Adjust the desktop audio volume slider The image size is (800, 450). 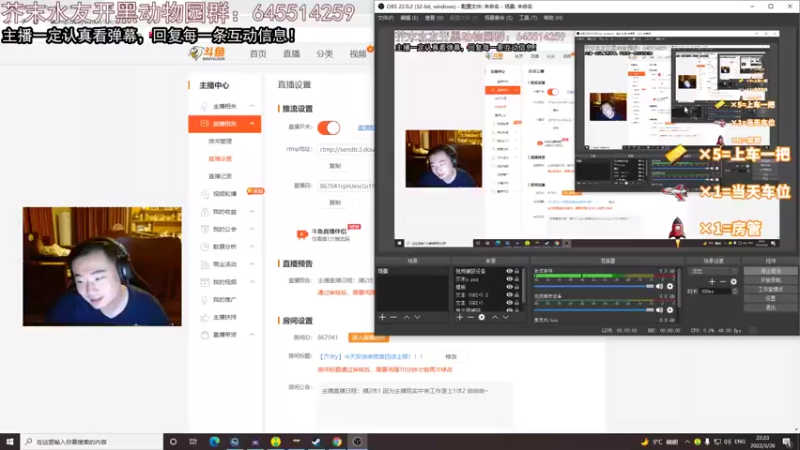click(594, 286)
